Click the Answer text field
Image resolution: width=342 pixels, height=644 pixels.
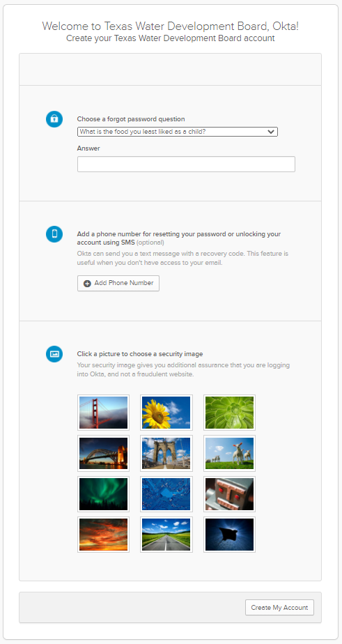click(186, 164)
